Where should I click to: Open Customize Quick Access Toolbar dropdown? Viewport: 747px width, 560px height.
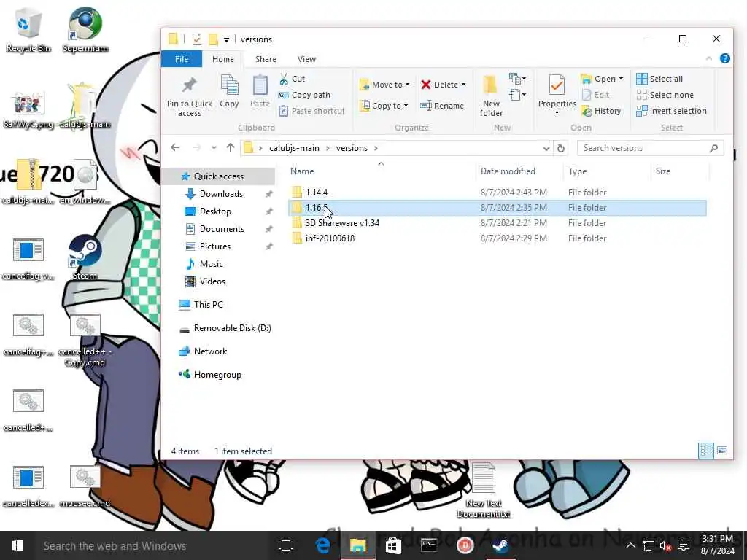click(227, 39)
